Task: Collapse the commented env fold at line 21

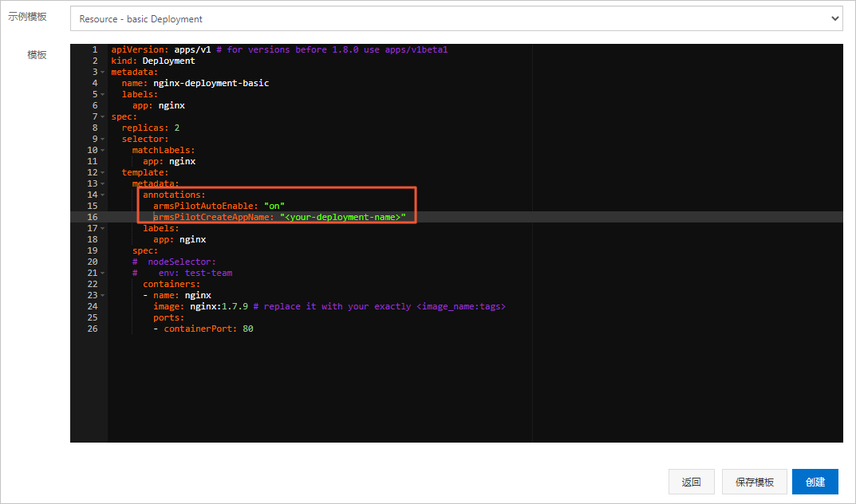Action: 103,273
